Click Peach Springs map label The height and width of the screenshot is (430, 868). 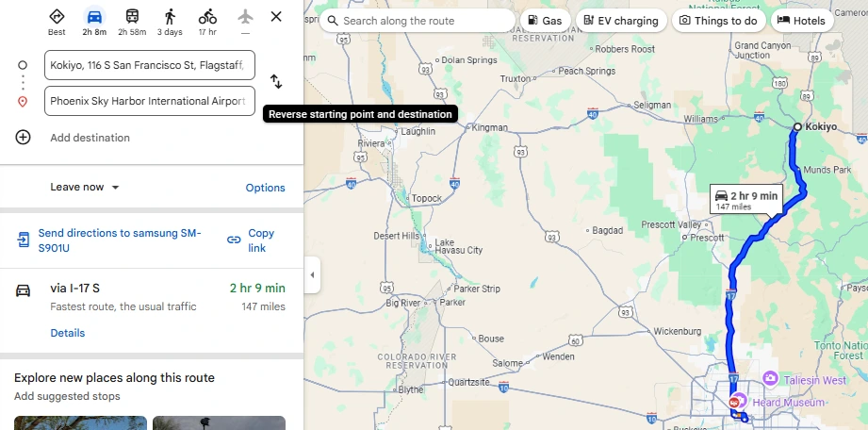click(x=587, y=71)
